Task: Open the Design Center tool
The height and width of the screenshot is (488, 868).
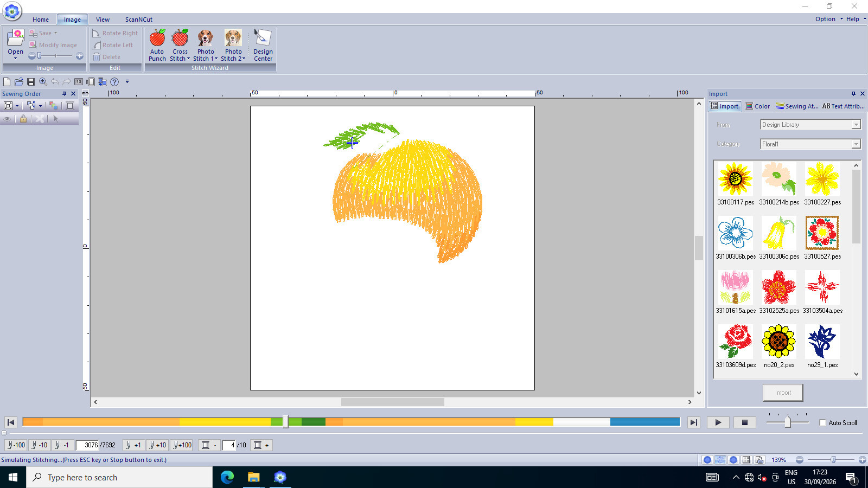Action: pyautogui.click(x=263, y=45)
